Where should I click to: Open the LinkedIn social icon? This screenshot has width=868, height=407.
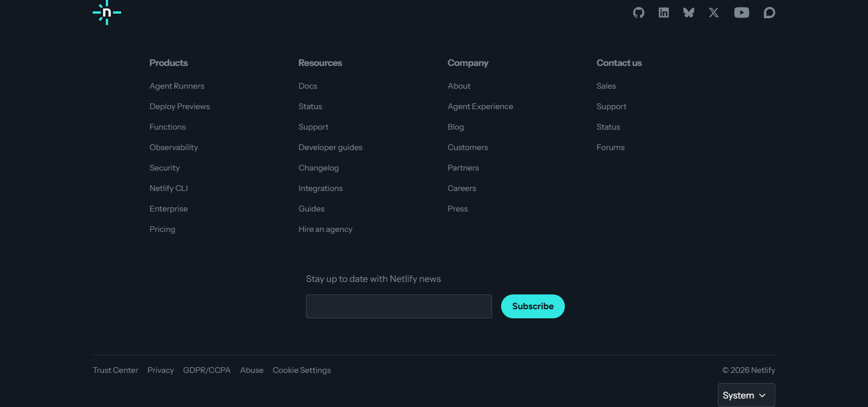(664, 13)
